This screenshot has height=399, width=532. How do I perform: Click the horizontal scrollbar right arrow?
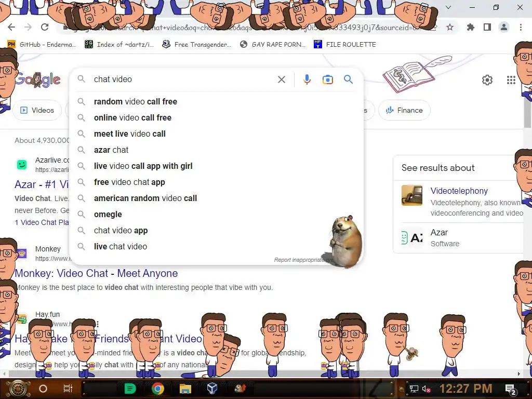pos(518,374)
